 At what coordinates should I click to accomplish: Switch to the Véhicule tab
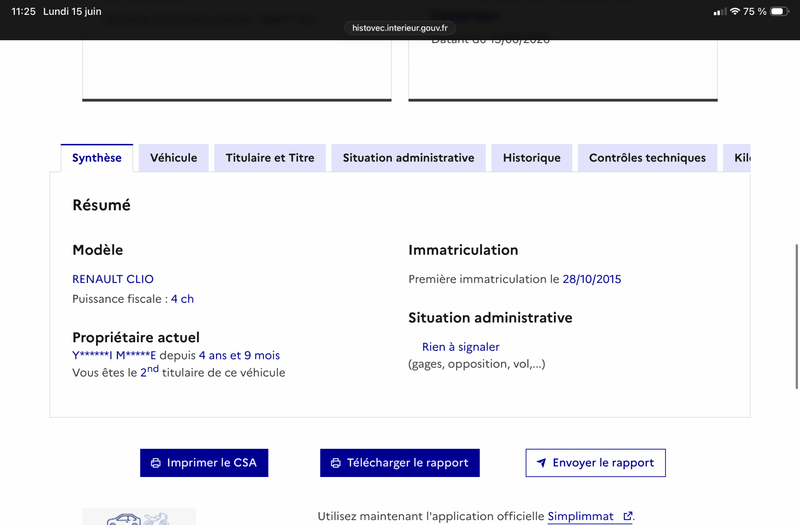pos(173,158)
